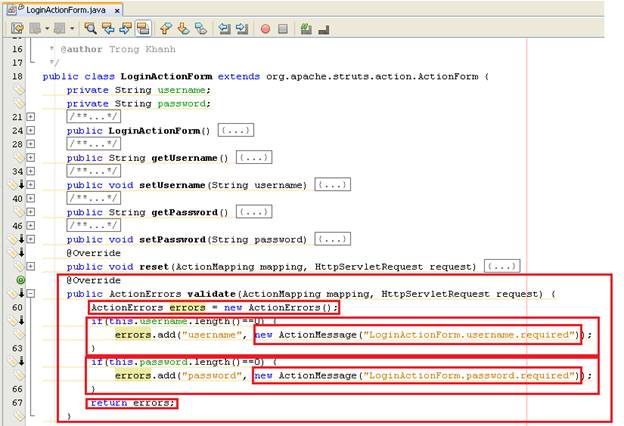This screenshot has height=426, width=624.
Task: Click gutter hint on errors.add "username" line
Action: pos(20,334)
